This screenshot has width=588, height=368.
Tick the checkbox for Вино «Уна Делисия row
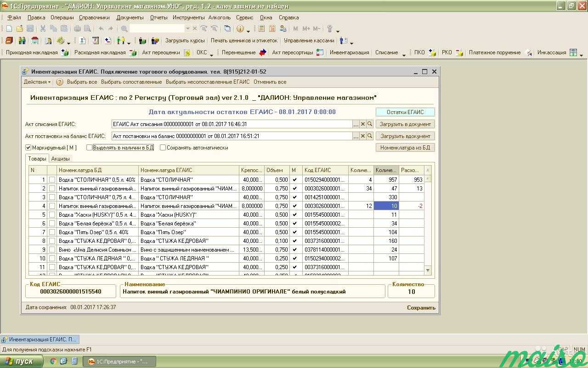pos(52,250)
